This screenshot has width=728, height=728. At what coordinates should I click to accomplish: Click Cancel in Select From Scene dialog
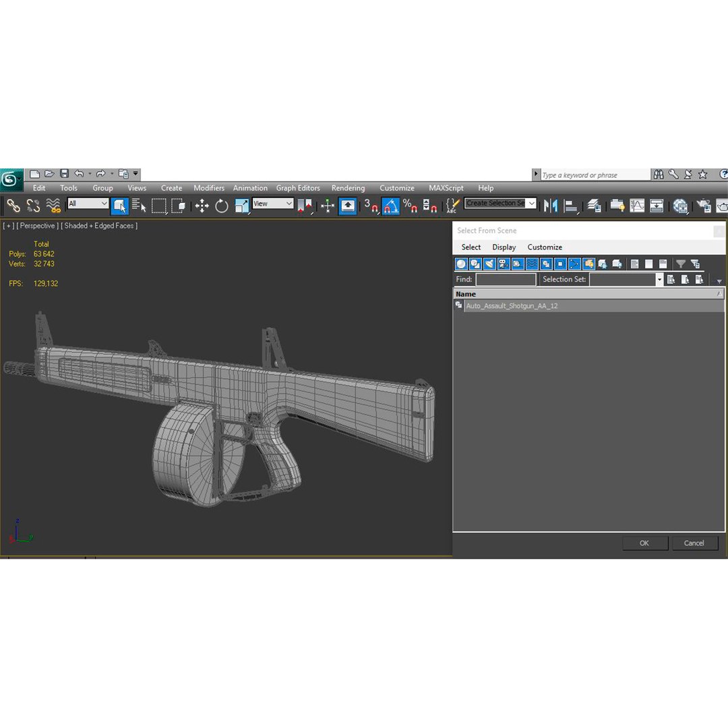tap(694, 543)
